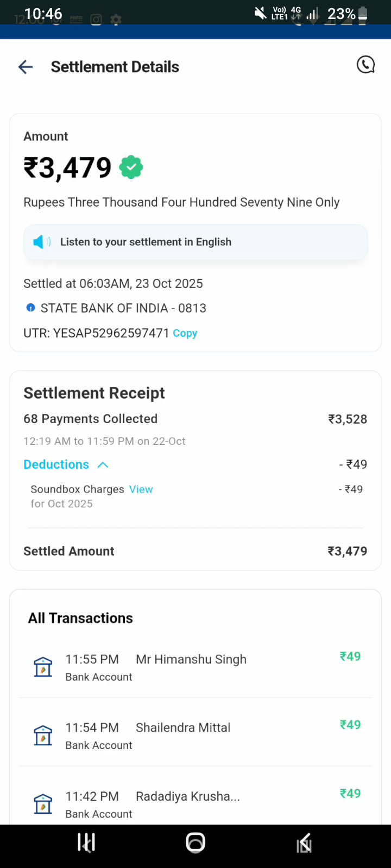Screen dimensions: 391x868
Task: Collapse the Deductions chevron arrow
Action: click(x=103, y=465)
